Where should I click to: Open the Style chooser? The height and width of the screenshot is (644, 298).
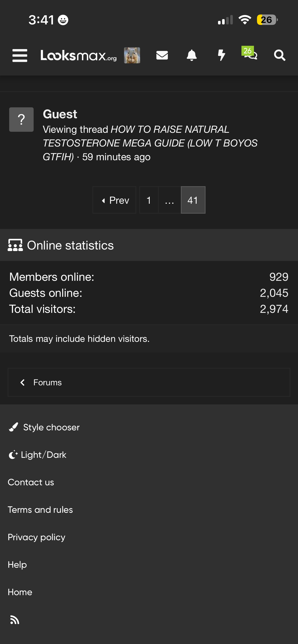pos(44,427)
